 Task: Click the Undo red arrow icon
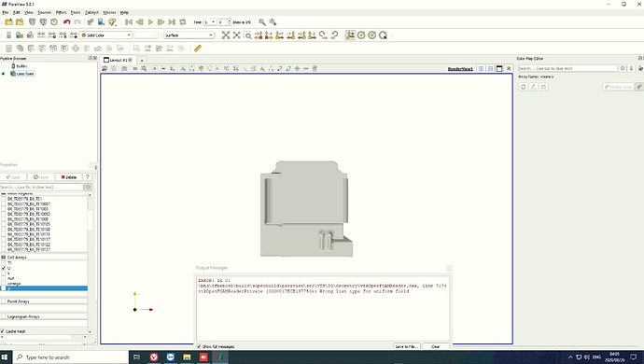tap(66, 21)
